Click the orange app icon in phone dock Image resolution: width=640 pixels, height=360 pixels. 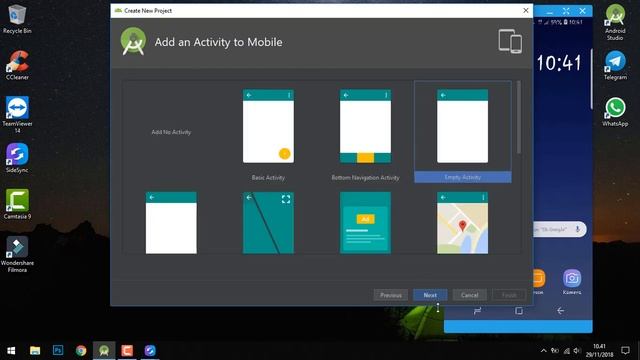(538, 278)
